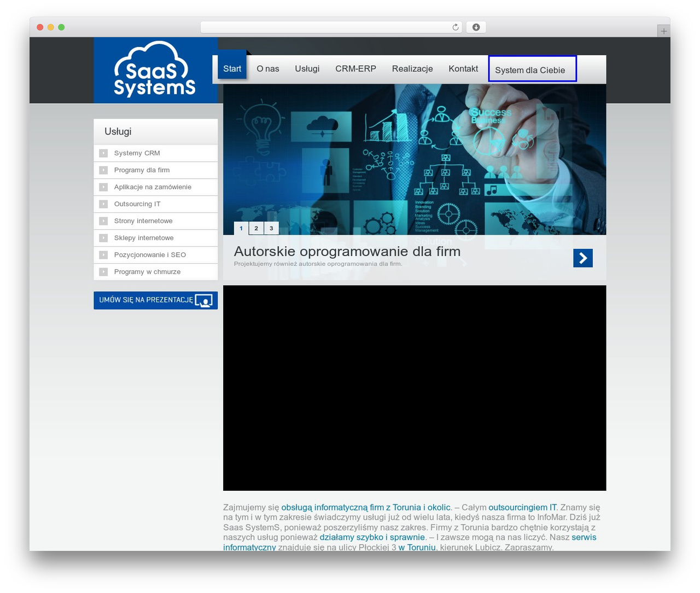Go to the O nas page

pyautogui.click(x=268, y=68)
